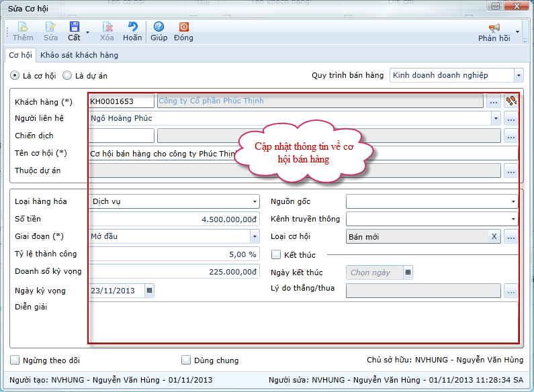The image size is (534, 392).
Task: Open the Loại hàng hóa dropdown
Action: 255,201
